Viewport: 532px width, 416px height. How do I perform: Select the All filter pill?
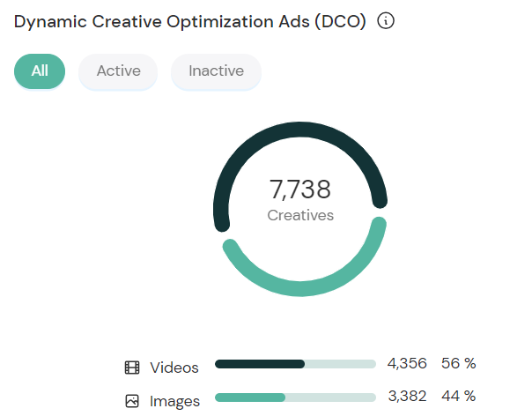point(40,71)
